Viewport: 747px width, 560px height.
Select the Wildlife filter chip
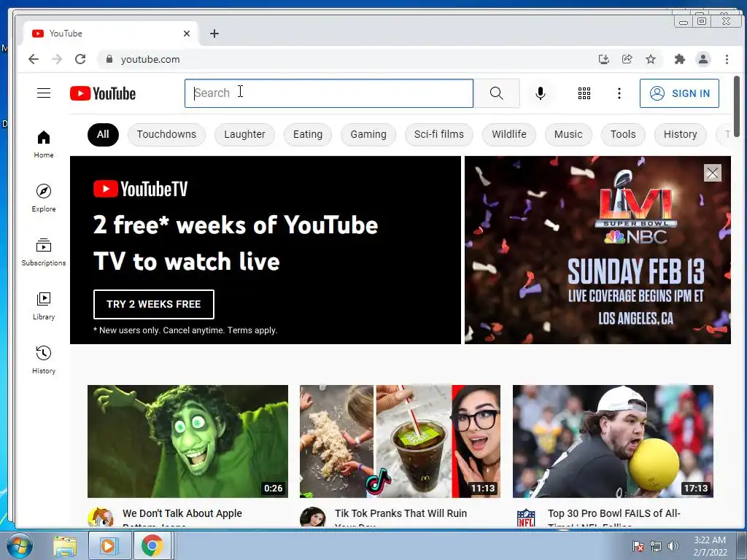[x=508, y=134]
